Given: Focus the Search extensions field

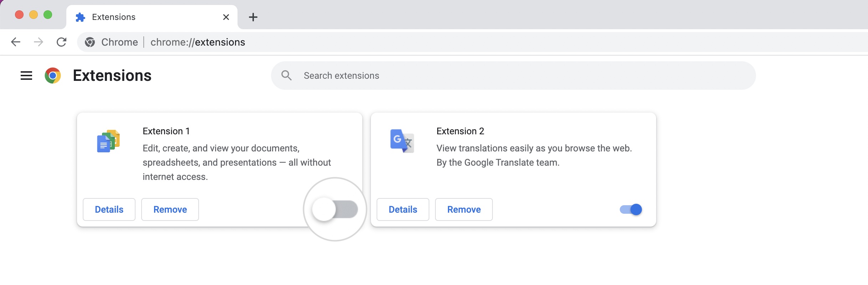Looking at the screenshot, I should coord(514,76).
